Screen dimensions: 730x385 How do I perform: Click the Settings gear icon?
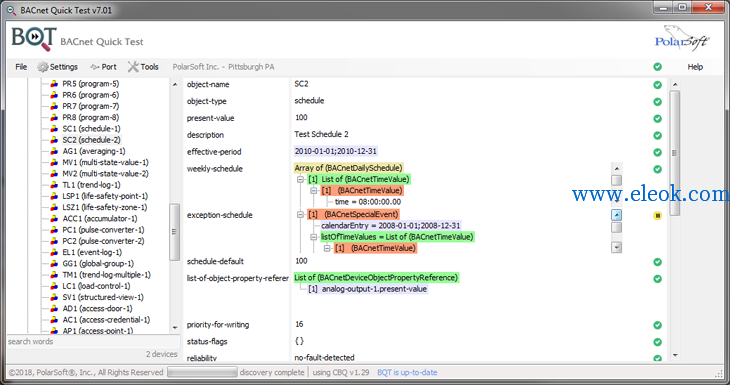(43, 67)
